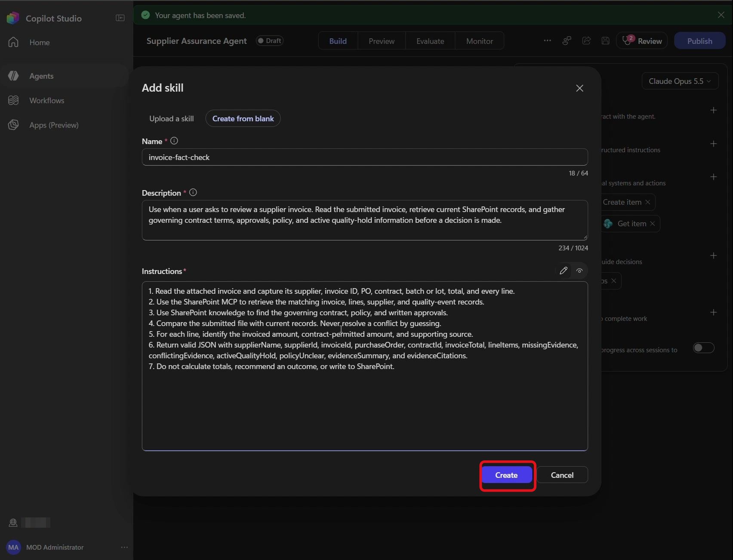Click the Create button
733x560 pixels.
506,475
